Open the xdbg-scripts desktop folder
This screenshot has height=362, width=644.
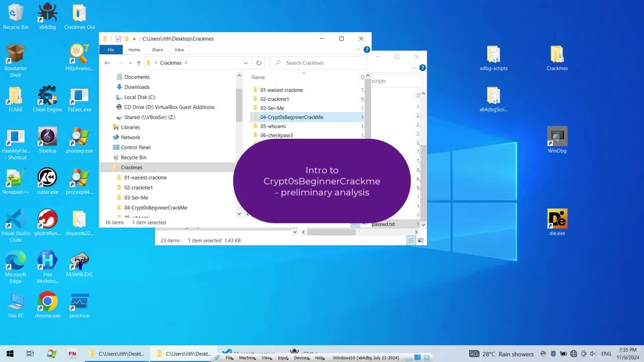(494, 58)
